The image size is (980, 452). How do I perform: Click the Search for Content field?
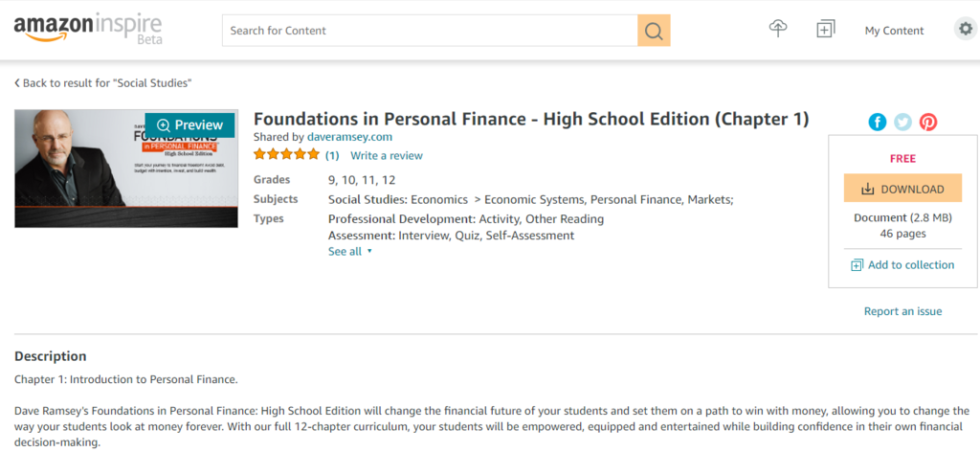click(430, 31)
